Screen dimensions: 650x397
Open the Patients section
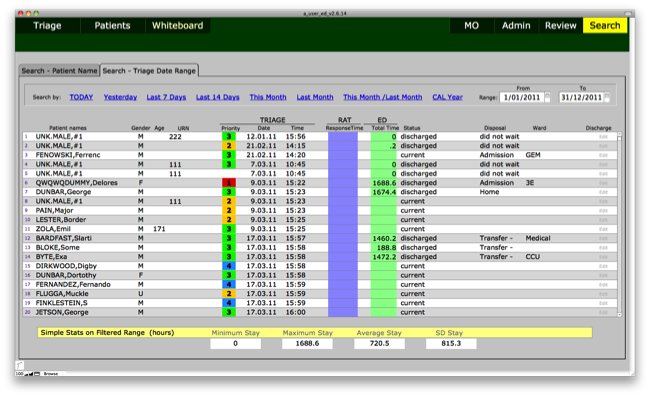pyautogui.click(x=112, y=26)
